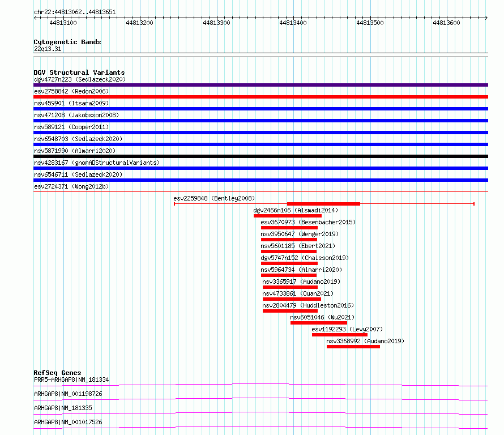Open nsv3950647 (Wenger2019) variant
The image size is (504, 435).
[x=300, y=234]
